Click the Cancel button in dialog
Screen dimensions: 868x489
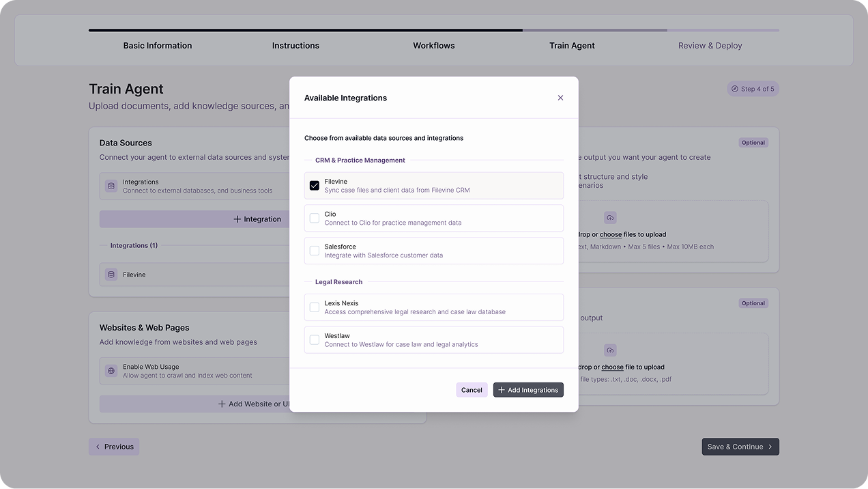pos(472,390)
